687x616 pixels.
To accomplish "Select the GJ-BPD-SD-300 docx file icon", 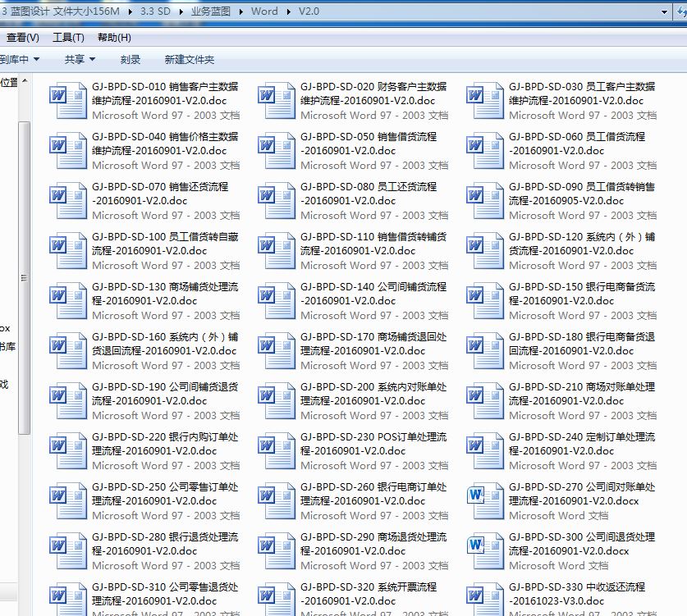I will [484, 550].
